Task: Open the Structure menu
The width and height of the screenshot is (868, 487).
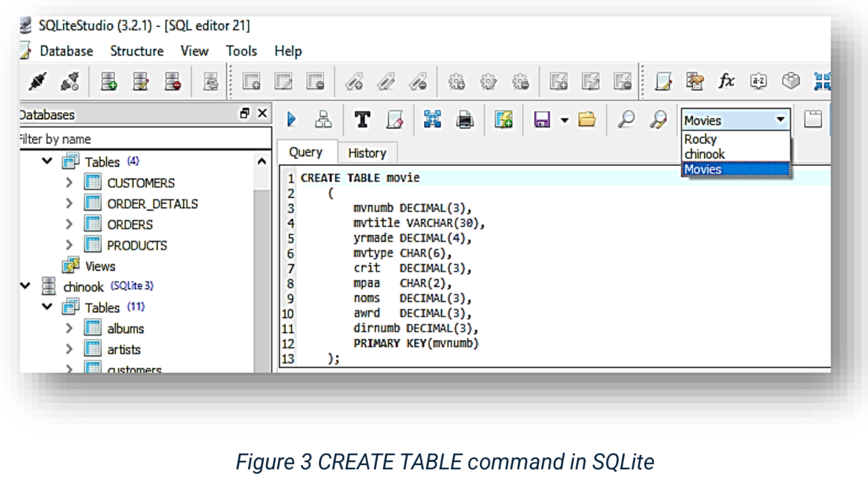Action: (x=136, y=51)
